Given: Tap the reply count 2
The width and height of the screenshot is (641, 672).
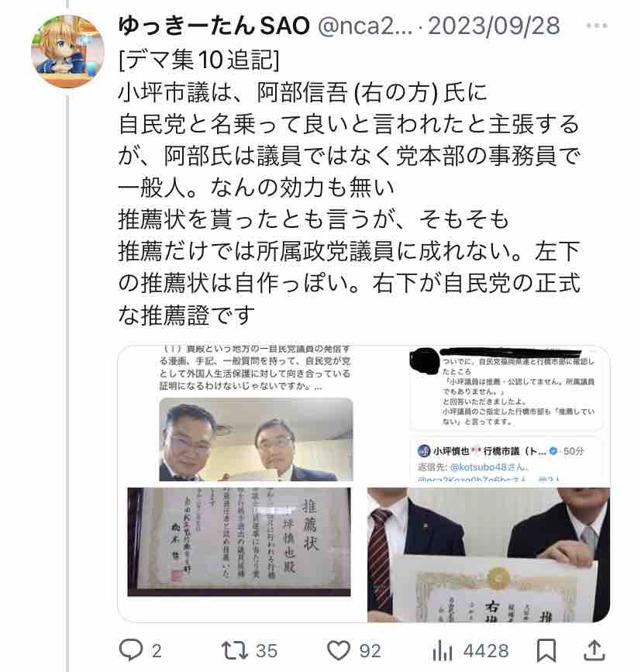Looking at the screenshot, I should click(x=157, y=651).
